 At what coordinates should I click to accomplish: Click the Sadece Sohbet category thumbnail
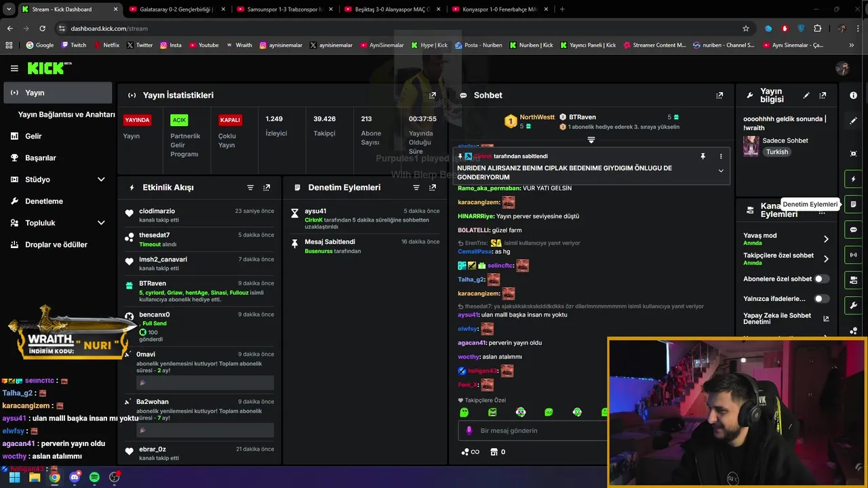click(751, 146)
